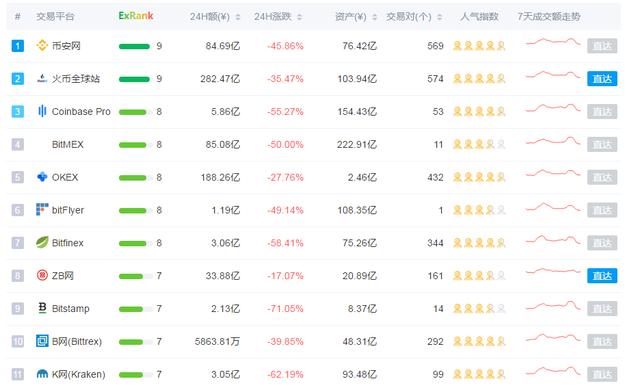
Task: Click the bitFlyer logo icon
Action: pos(42,209)
